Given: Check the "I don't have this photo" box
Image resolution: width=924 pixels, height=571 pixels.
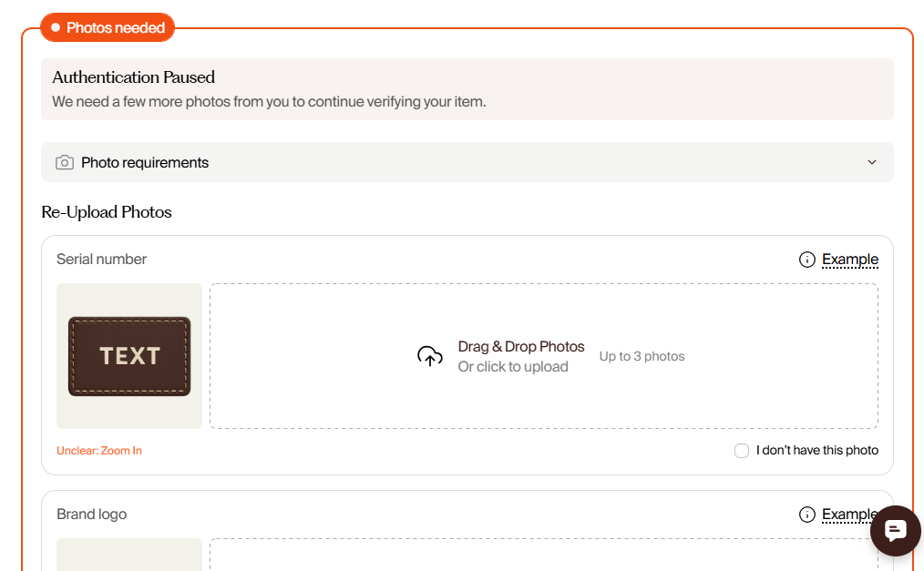Looking at the screenshot, I should (742, 451).
